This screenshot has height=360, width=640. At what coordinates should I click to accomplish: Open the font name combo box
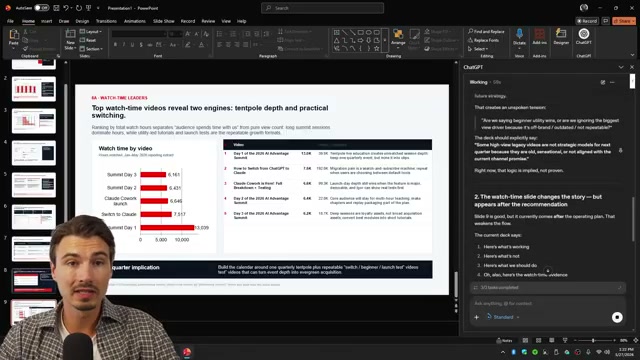click(139, 34)
